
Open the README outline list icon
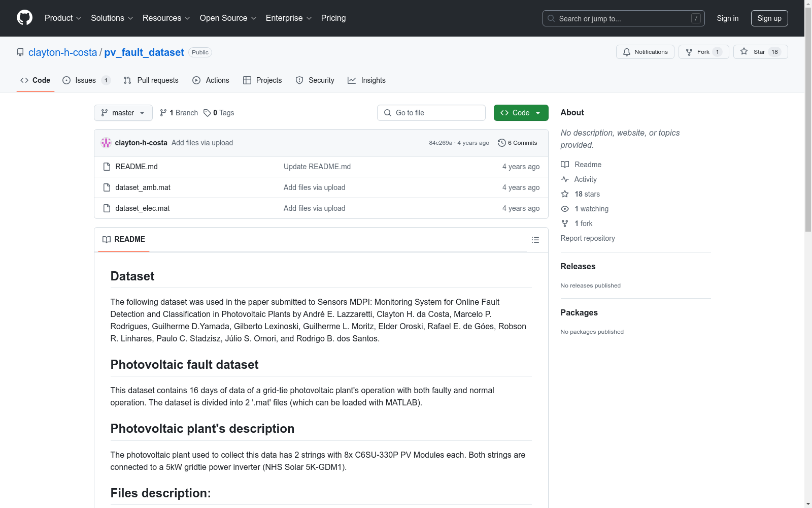tap(535, 240)
